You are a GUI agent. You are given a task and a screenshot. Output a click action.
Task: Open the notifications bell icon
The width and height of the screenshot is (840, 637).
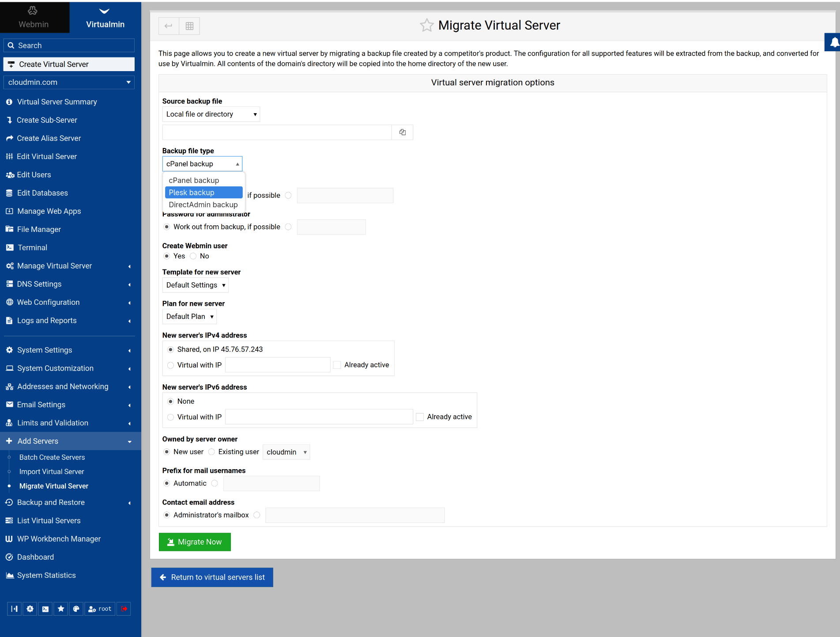click(834, 42)
